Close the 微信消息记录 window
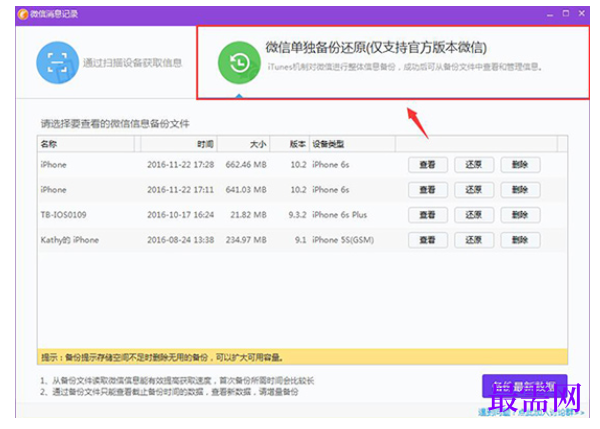Screen dimensions: 600x429 [x=582, y=14]
